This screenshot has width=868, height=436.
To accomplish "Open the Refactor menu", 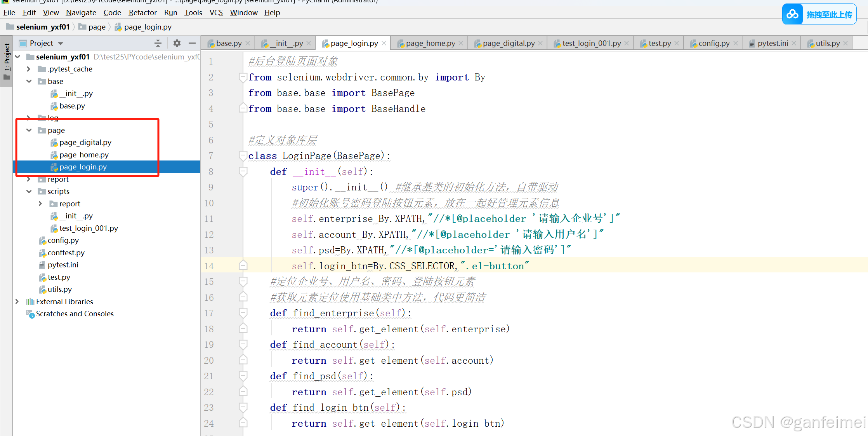I will pos(142,12).
